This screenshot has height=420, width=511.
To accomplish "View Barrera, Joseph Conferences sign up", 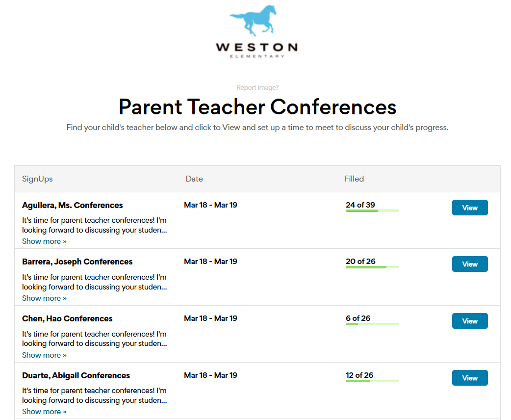I will point(470,264).
